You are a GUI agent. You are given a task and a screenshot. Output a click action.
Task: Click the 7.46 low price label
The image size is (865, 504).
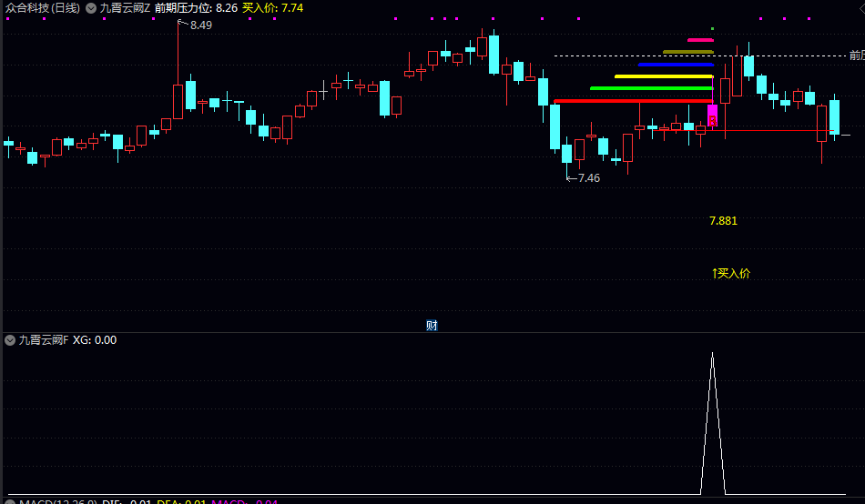589,178
